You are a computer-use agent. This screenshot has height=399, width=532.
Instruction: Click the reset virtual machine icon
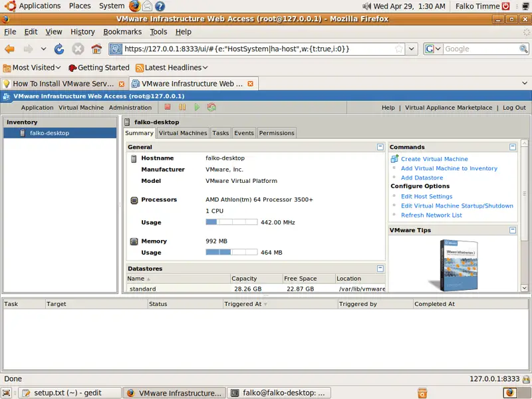pyautogui.click(x=211, y=107)
